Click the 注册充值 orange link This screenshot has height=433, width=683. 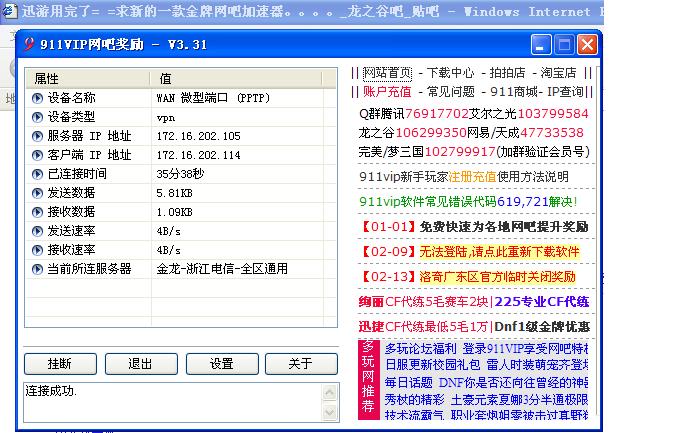pos(472,177)
